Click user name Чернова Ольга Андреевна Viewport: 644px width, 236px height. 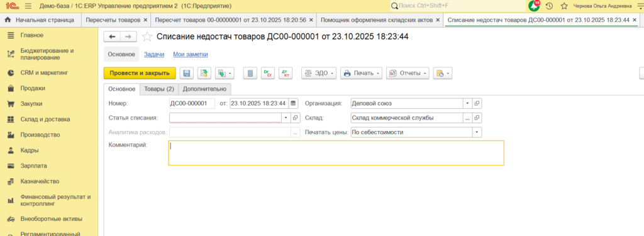pos(603,6)
